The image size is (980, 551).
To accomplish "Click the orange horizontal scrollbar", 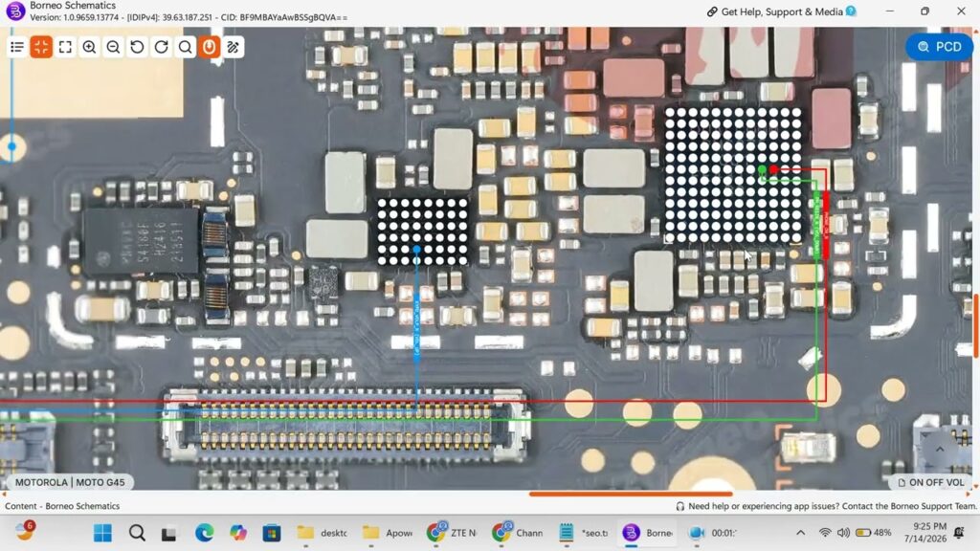I will pyautogui.click(x=631, y=495).
